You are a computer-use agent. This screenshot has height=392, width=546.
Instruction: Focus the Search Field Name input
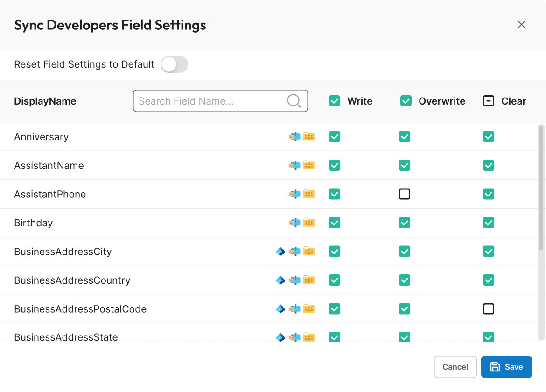pos(211,101)
